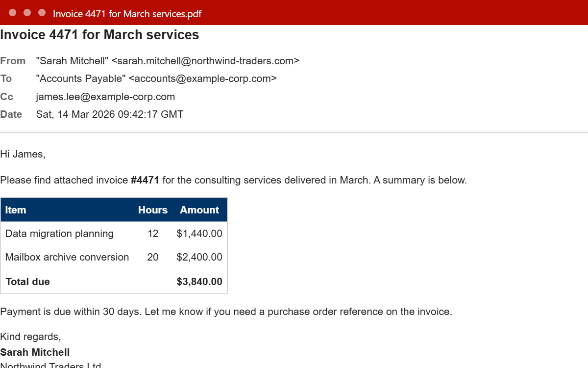This screenshot has width=588, height=368.
Task: Click the amount '$1,440.00'
Action: point(199,234)
